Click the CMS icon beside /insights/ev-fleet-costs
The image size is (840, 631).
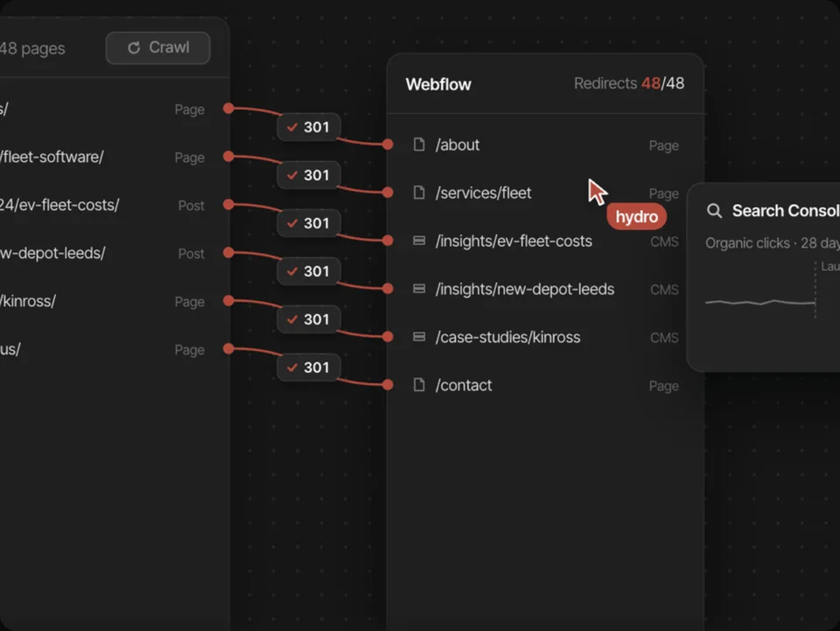419,241
